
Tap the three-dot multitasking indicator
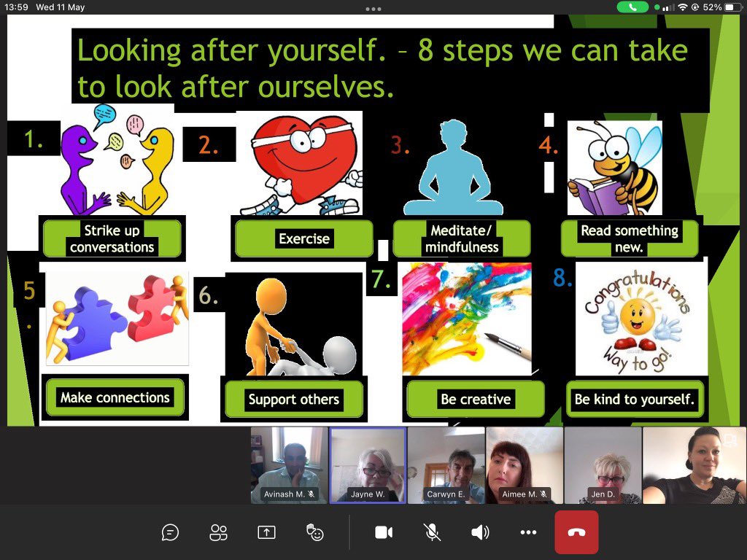coord(373,9)
